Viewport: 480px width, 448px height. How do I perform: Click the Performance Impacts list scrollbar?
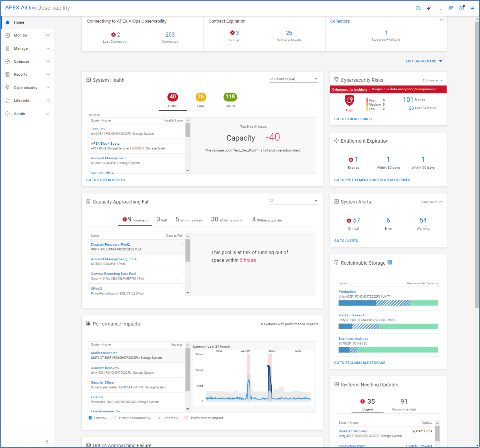(188, 370)
